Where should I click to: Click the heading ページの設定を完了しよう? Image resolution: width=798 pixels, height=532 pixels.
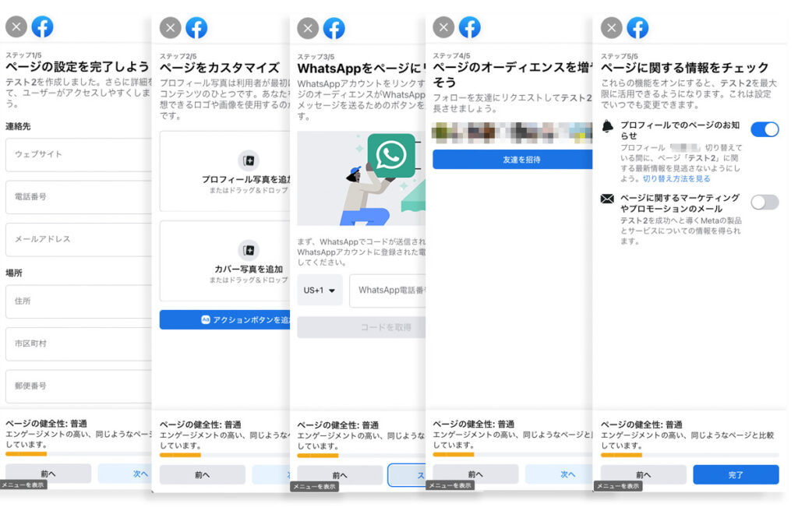click(77, 67)
